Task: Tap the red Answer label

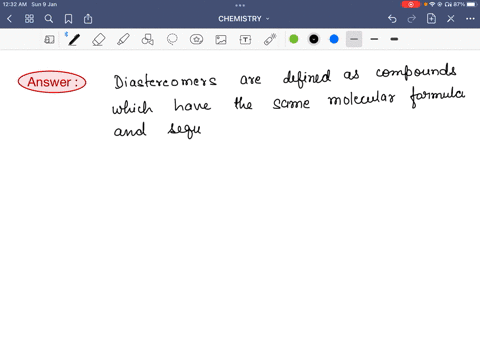Action: pos(52,82)
